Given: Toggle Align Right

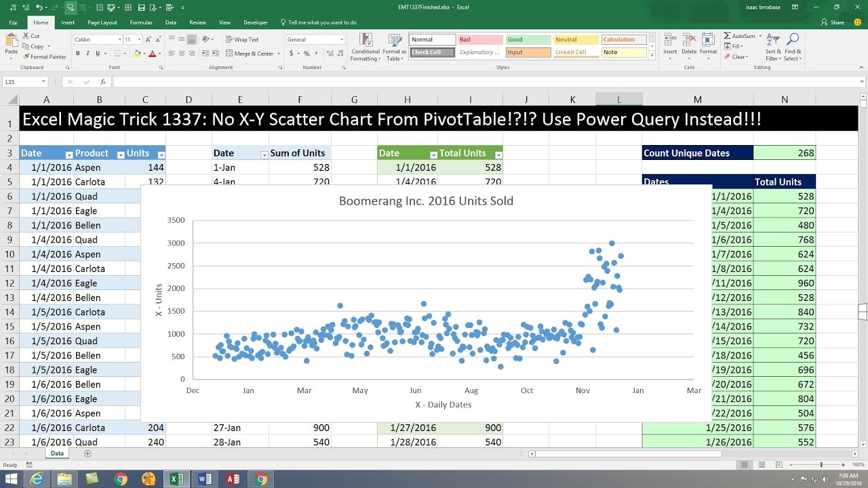Looking at the screenshot, I should click(x=192, y=54).
